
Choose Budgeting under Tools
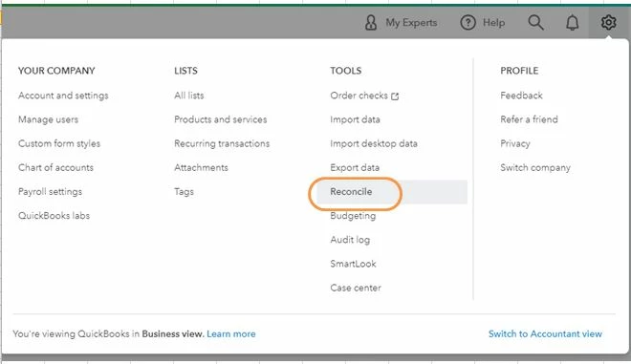click(x=353, y=216)
